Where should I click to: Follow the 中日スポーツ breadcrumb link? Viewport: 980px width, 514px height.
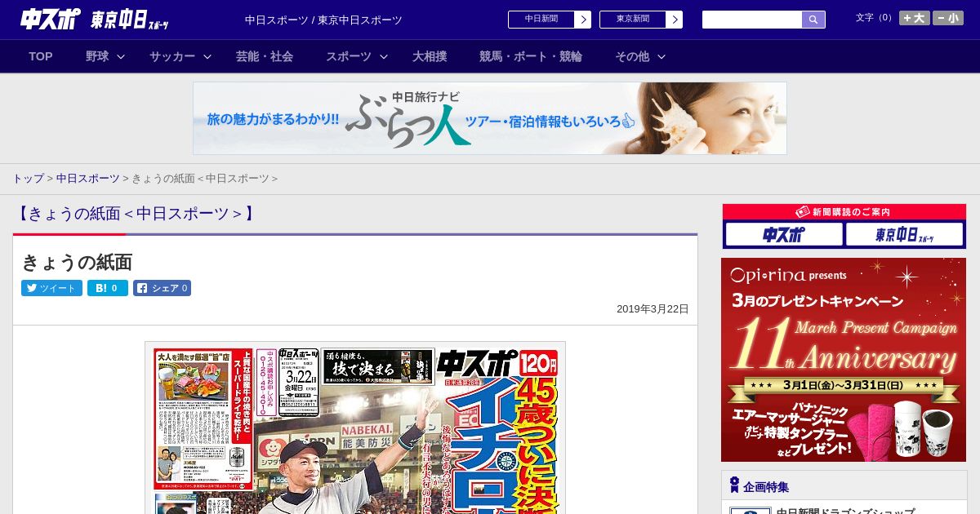click(x=87, y=179)
